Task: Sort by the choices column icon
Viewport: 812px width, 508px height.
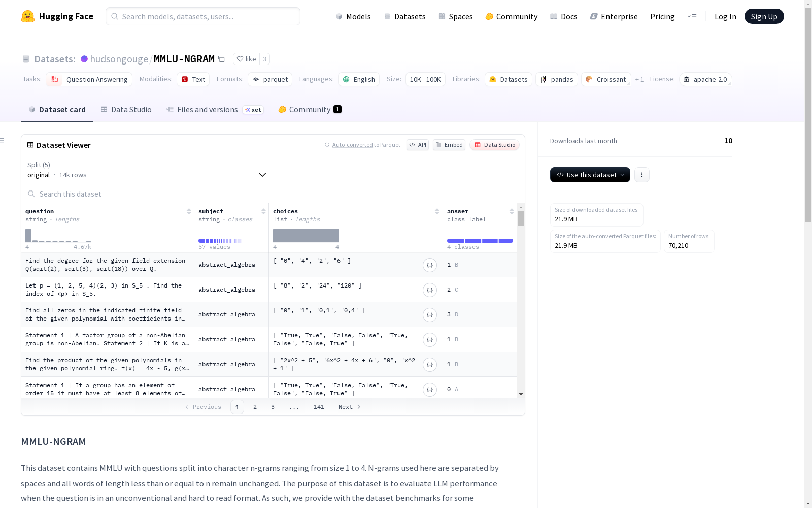Action: (x=437, y=211)
